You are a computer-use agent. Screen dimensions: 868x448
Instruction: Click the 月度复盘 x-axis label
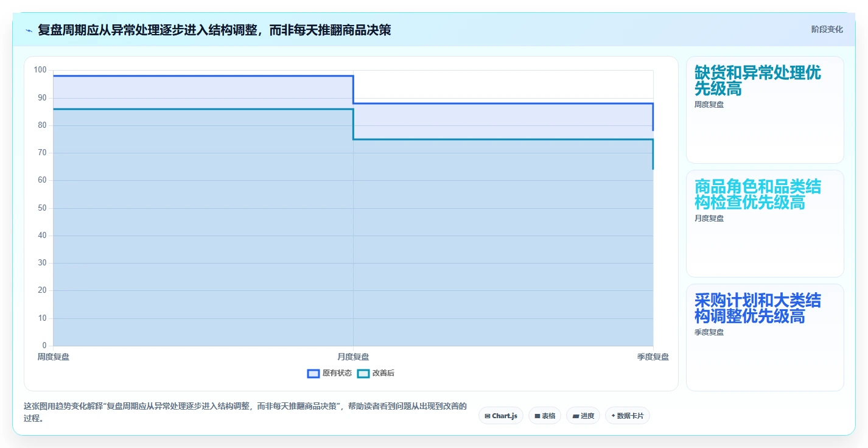tap(353, 357)
